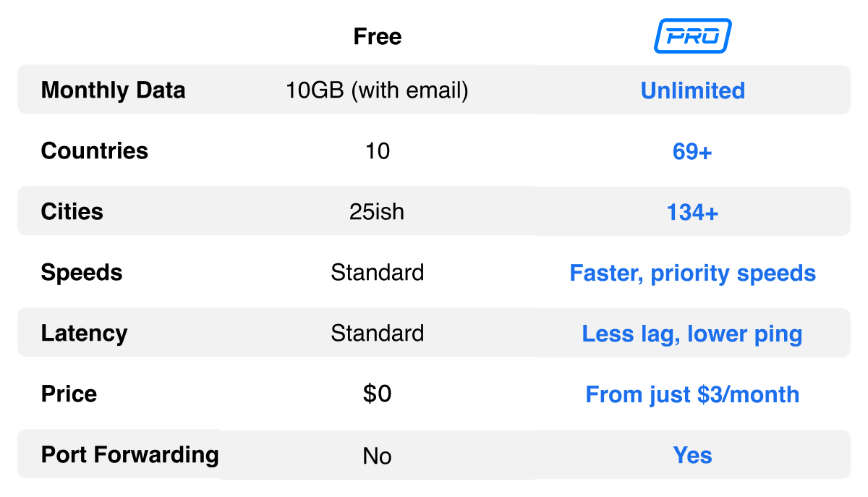This screenshot has height=497, width=868.
Task: Click the 134+ cities value
Action: click(x=693, y=212)
